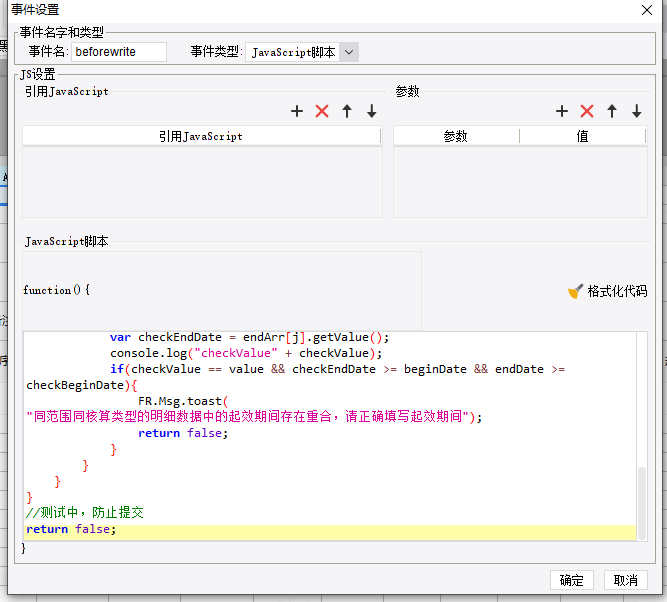Close the 事件设置 dialog window
The height and width of the screenshot is (602, 667).
647,10
